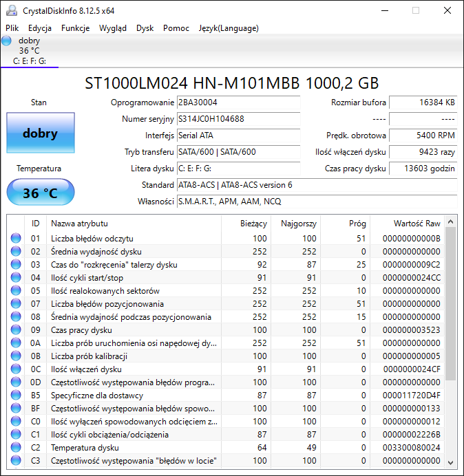Open the Dysk menu
The width and height of the screenshot is (464, 476).
tap(145, 28)
